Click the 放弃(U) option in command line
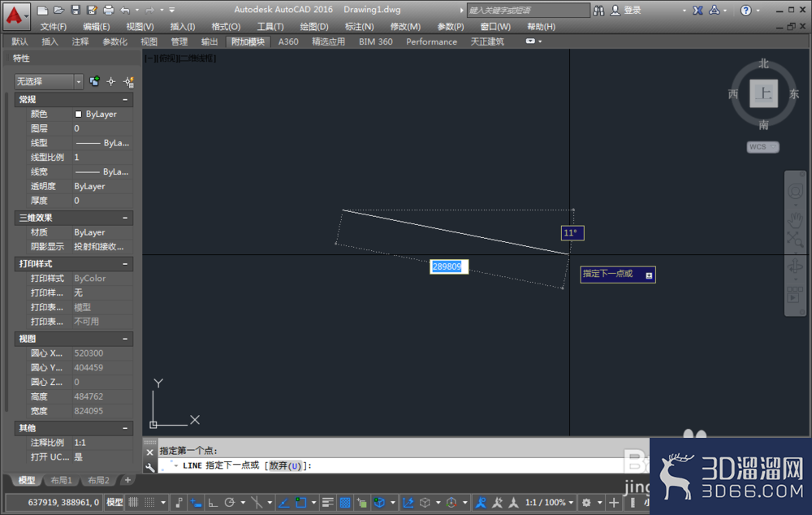The image size is (812, 515). [x=285, y=465]
